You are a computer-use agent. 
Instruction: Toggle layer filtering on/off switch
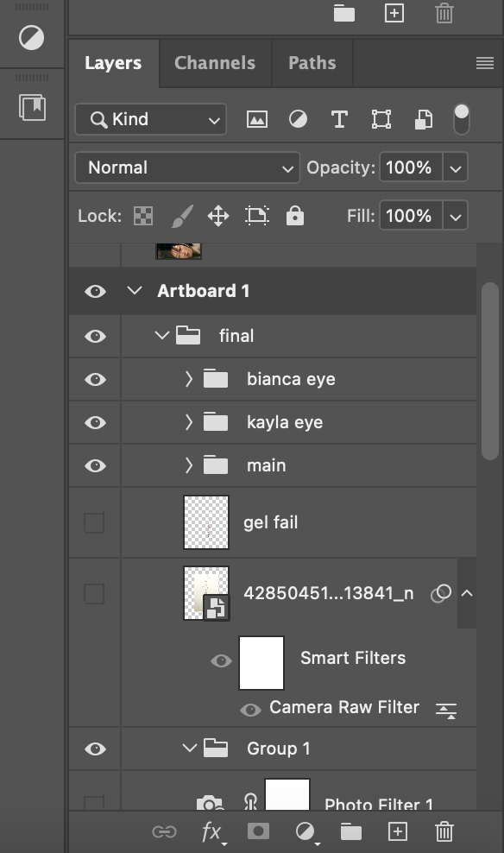(461, 119)
